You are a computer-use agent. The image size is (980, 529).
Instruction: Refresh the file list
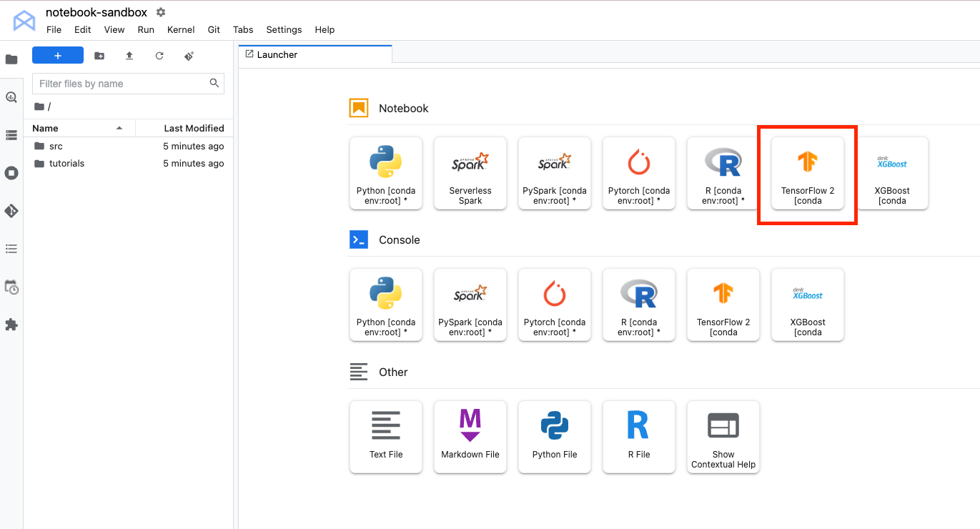tap(159, 56)
